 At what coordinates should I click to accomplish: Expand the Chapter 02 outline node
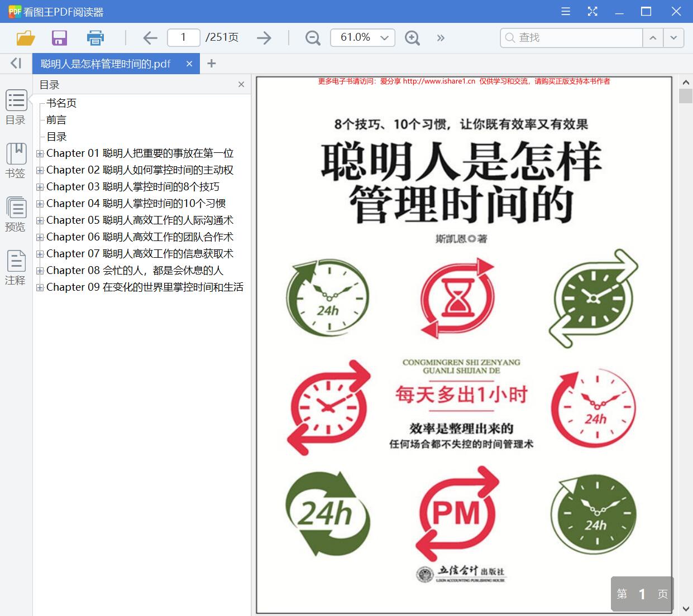40,170
